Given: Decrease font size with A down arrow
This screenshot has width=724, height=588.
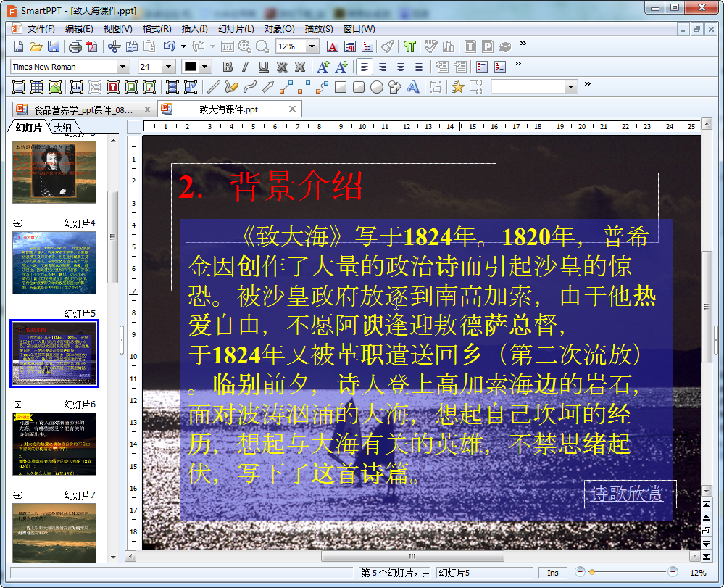Looking at the screenshot, I should 341,67.
